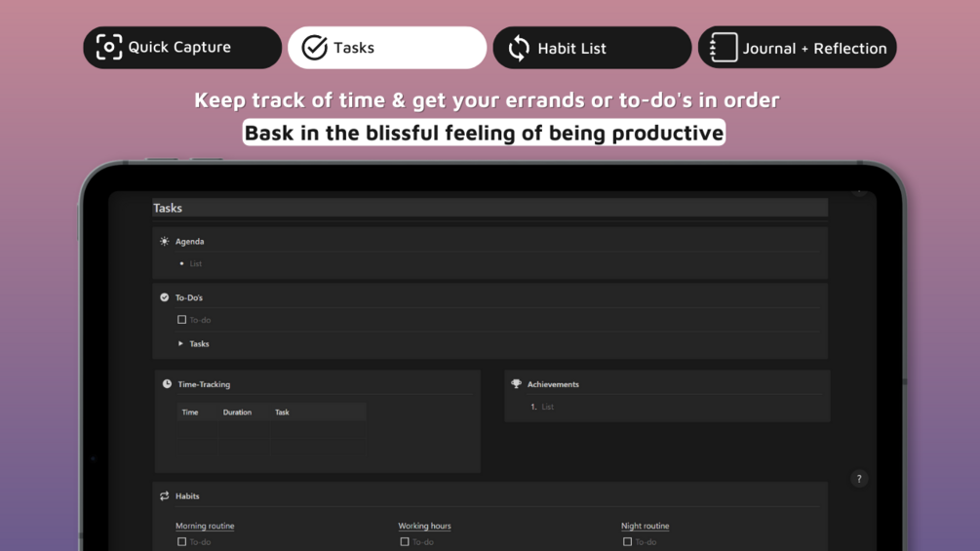Click the Tasks checkmark circle icon
The image size is (980, 551).
(x=314, y=48)
